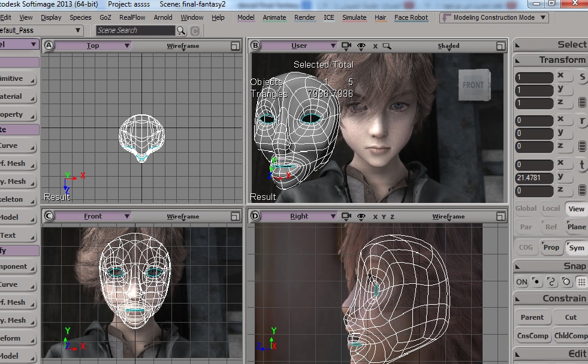
Task: Click the magnifier icon in User viewport toolbar
Action: [387, 46]
